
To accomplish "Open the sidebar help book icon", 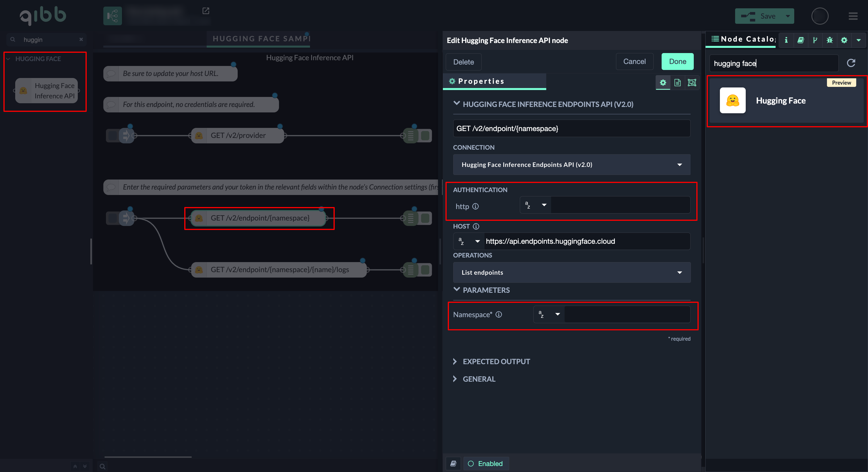I will tap(801, 40).
